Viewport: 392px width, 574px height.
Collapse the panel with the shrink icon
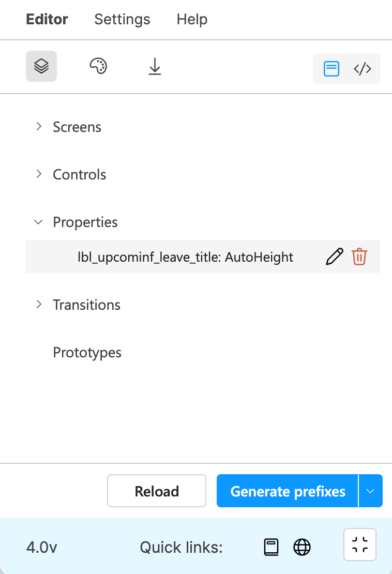click(360, 545)
